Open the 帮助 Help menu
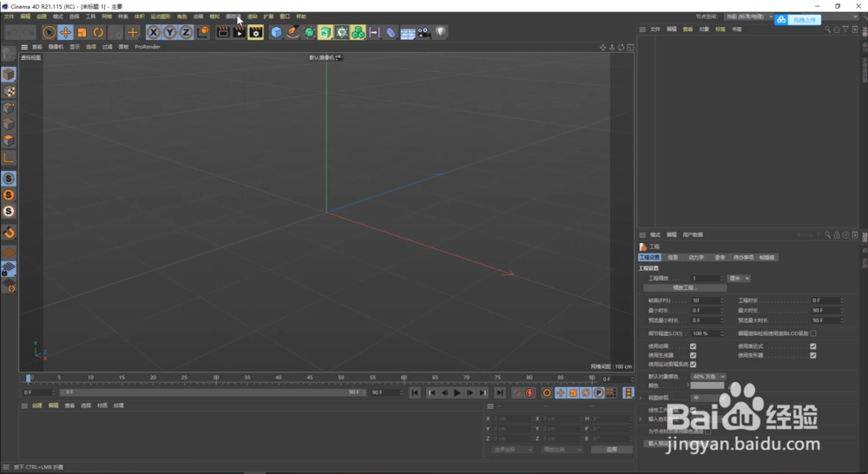The width and height of the screenshot is (868, 474). (300, 16)
